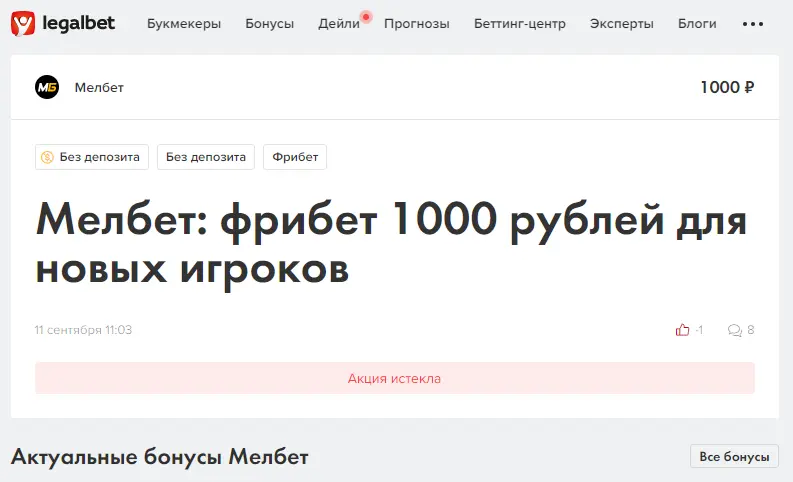Click the Все бонусы button
Screen dimensions: 793x482
pyautogui.click(x=734, y=456)
